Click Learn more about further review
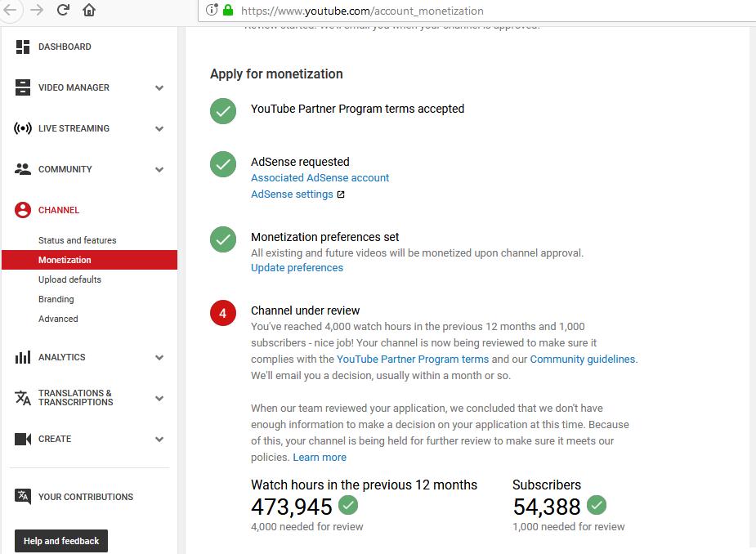 320,457
